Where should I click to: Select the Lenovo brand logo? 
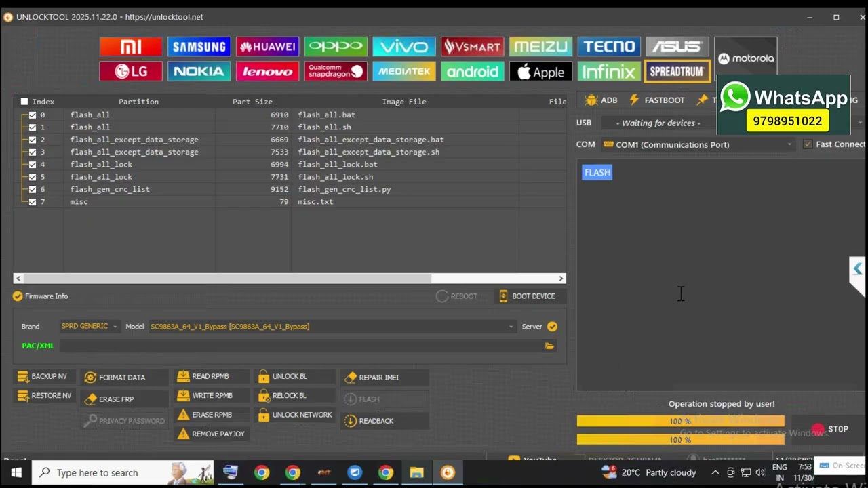coord(268,71)
